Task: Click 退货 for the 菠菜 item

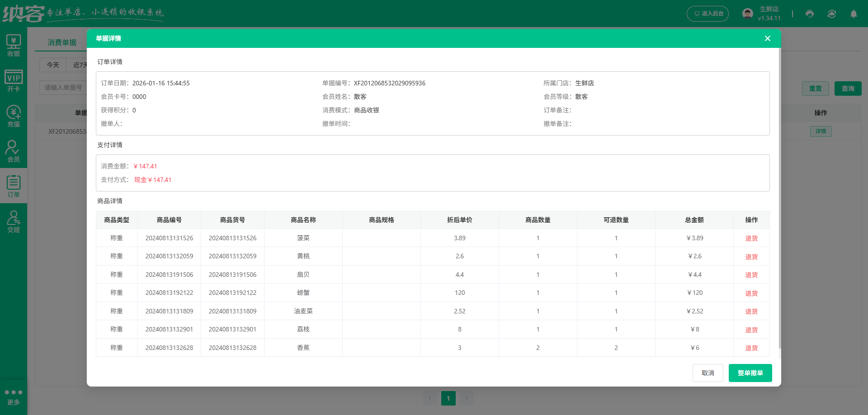Action: (x=751, y=238)
